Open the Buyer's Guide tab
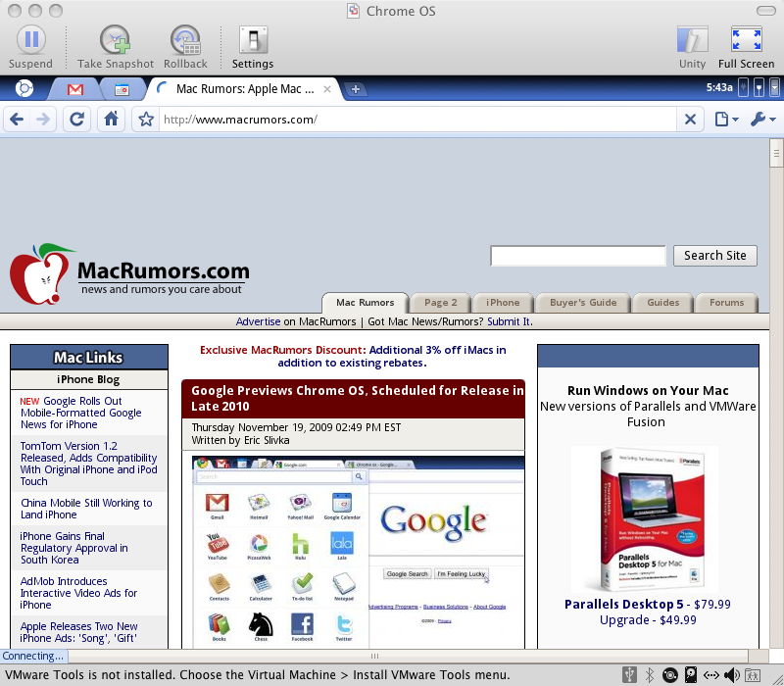This screenshot has height=686, width=784. pos(583,303)
